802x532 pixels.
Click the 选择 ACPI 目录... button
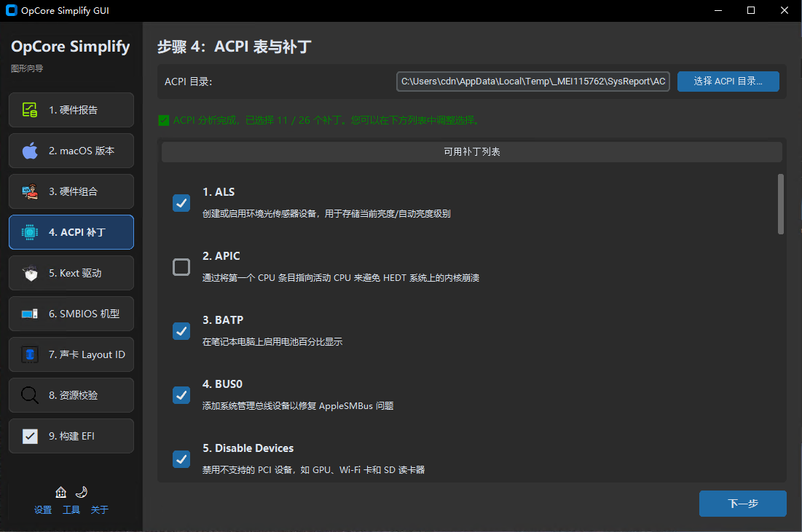728,82
